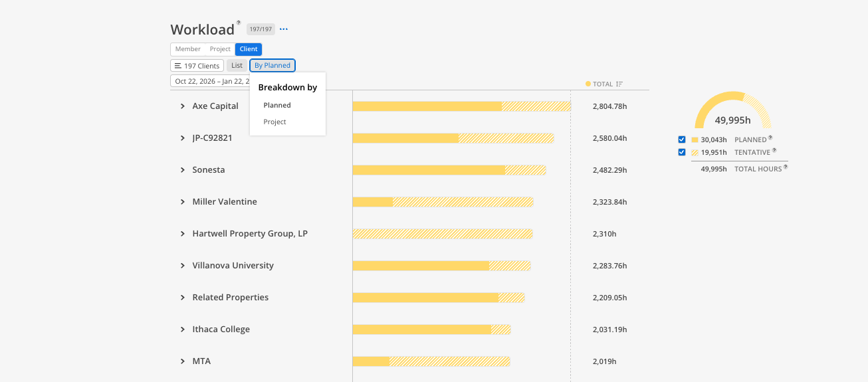
Task: Switch to the Member tab
Action: pos(188,49)
